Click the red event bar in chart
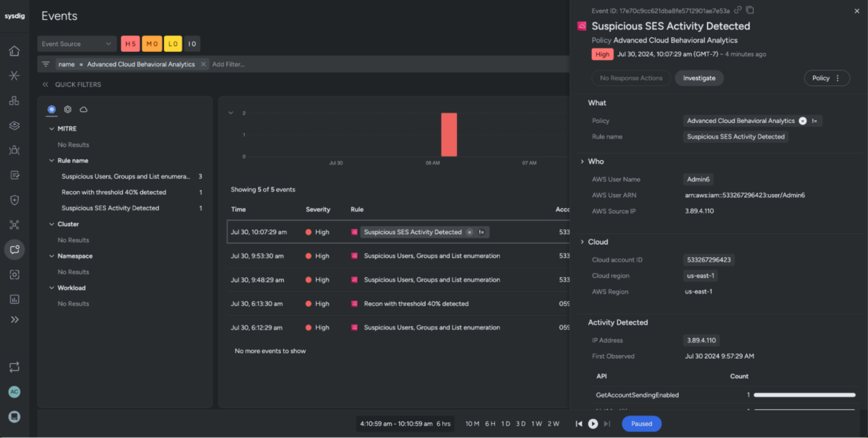 click(x=449, y=134)
